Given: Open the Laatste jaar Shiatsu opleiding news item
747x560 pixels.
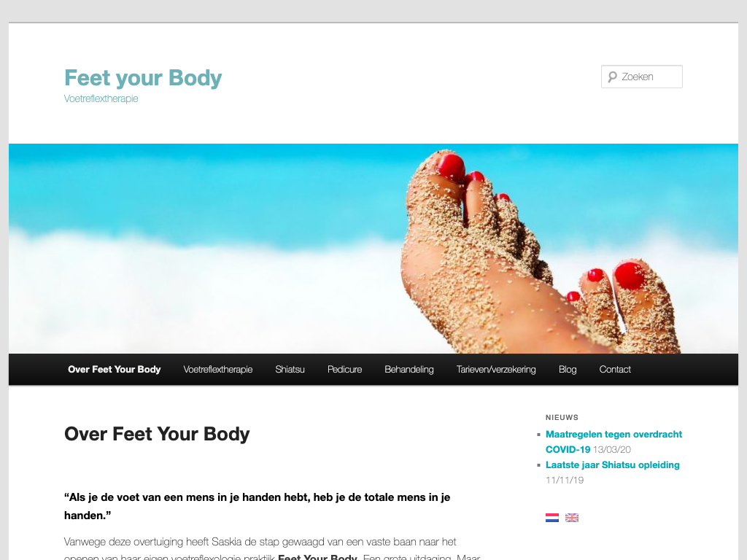Looking at the screenshot, I should tap(613, 464).
